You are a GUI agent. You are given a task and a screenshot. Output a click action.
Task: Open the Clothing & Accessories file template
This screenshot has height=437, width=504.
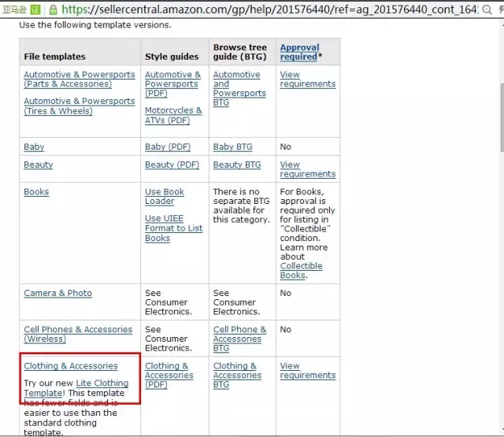(71, 365)
